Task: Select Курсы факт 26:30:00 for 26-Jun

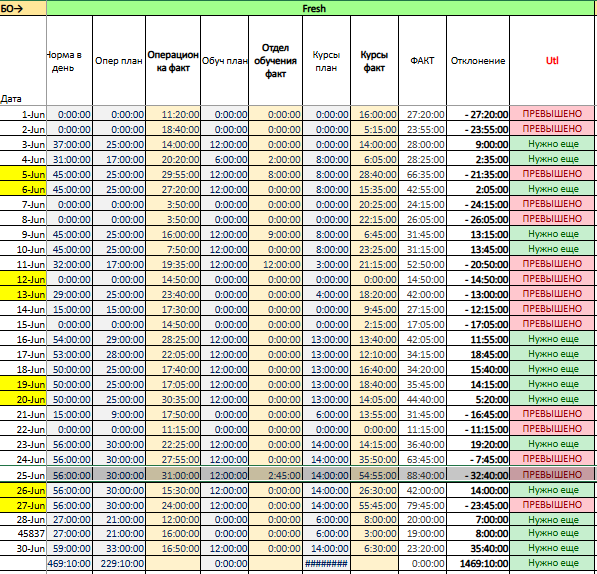Action: tap(374, 490)
